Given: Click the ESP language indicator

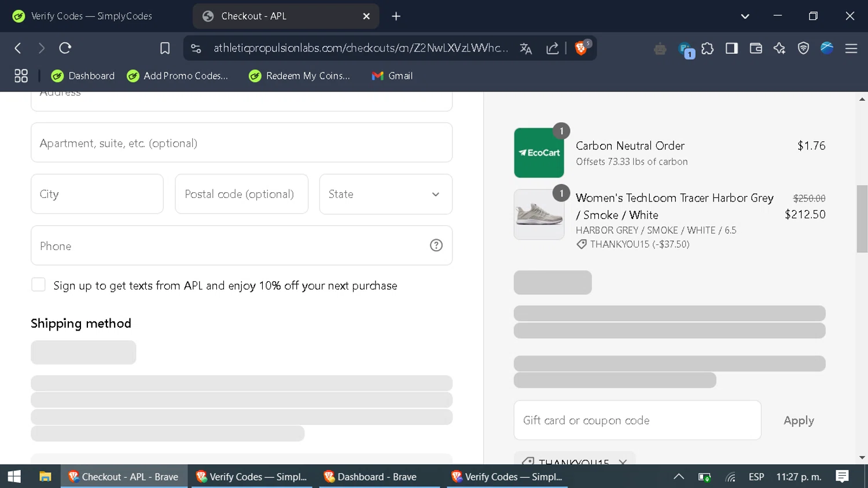Looking at the screenshot, I should 756,477.
